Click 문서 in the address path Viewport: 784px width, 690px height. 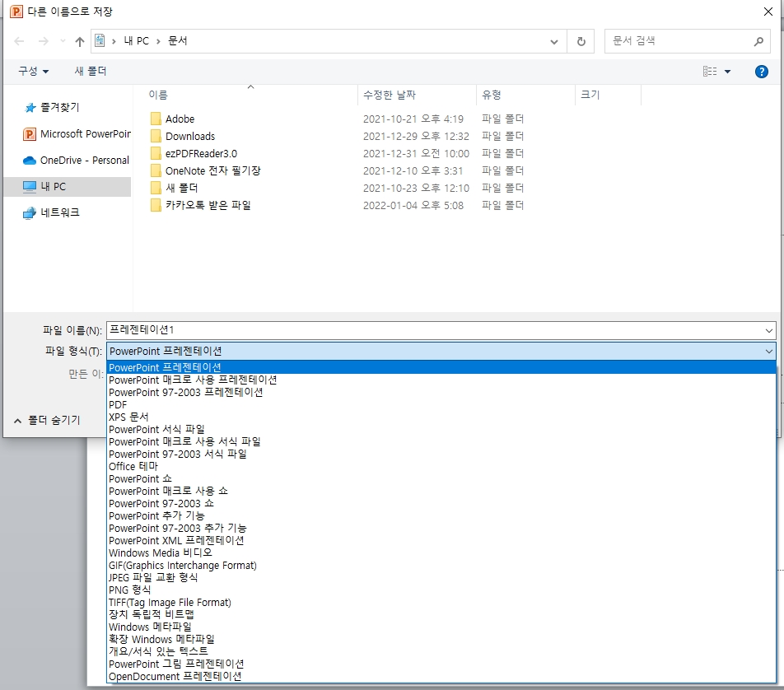click(x=178, y=41)
